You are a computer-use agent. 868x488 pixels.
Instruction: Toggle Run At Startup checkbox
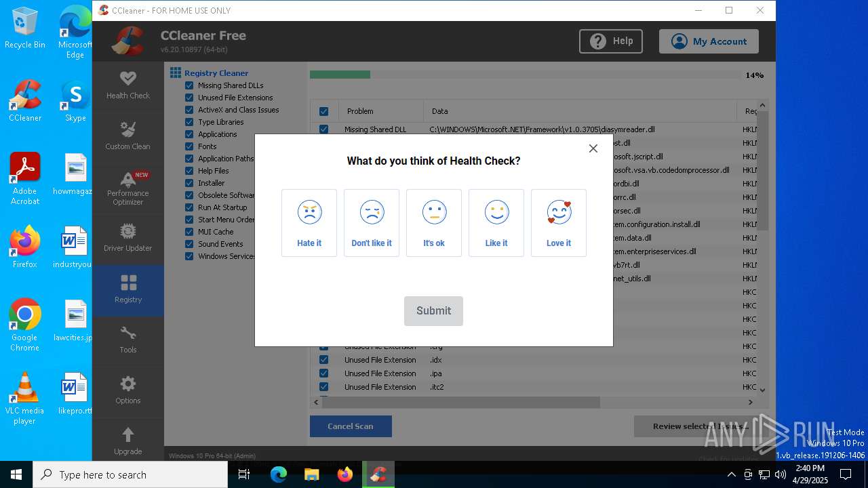189,207
